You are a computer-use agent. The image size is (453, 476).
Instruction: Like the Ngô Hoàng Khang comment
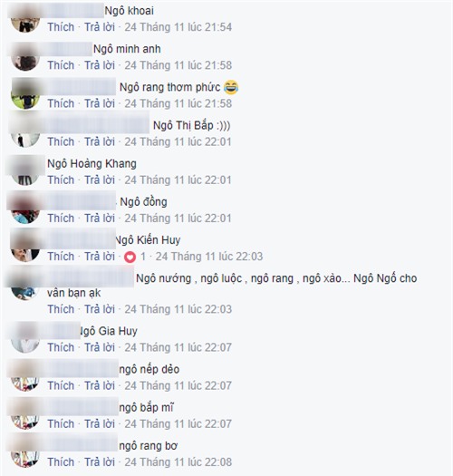(61, 180)
